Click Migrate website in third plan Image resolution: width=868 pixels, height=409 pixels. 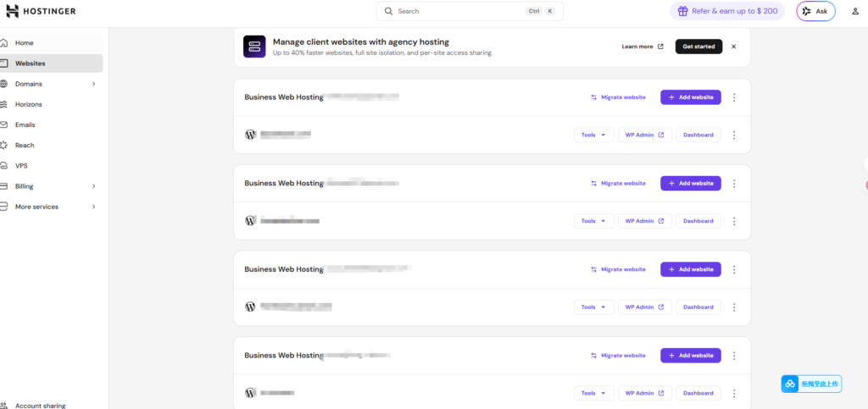pyautogui.click(x=618, y=269)
